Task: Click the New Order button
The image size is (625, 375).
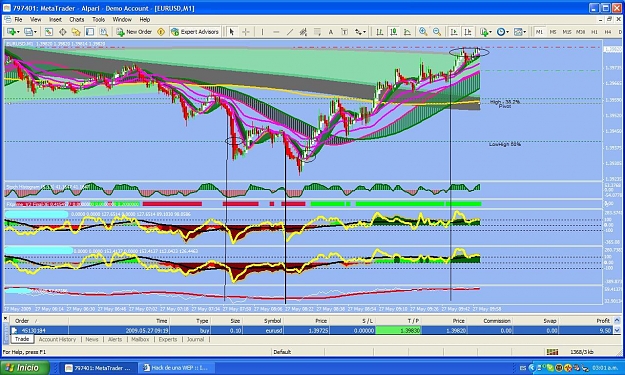Action: pyautogui.click(x=134, y=32)
